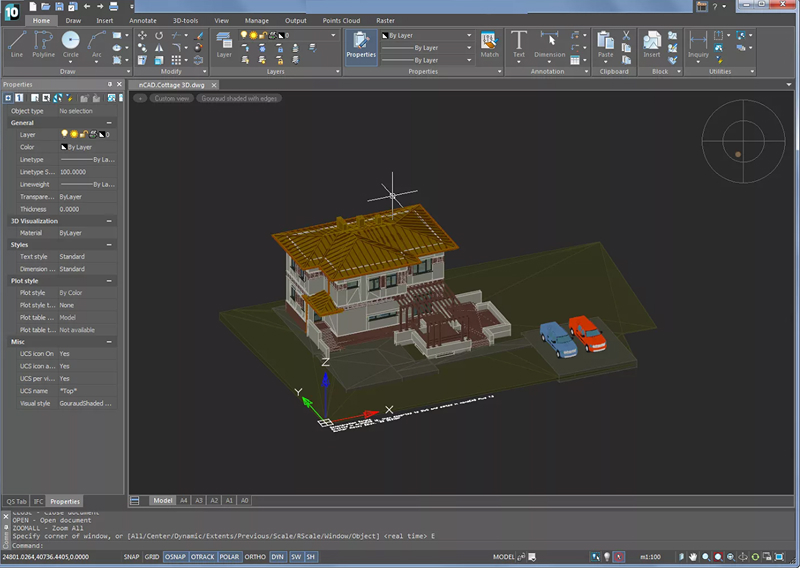Open the A4 layout tab
The width and height of the screenshot is (800, 568).
tap(183, 500)
